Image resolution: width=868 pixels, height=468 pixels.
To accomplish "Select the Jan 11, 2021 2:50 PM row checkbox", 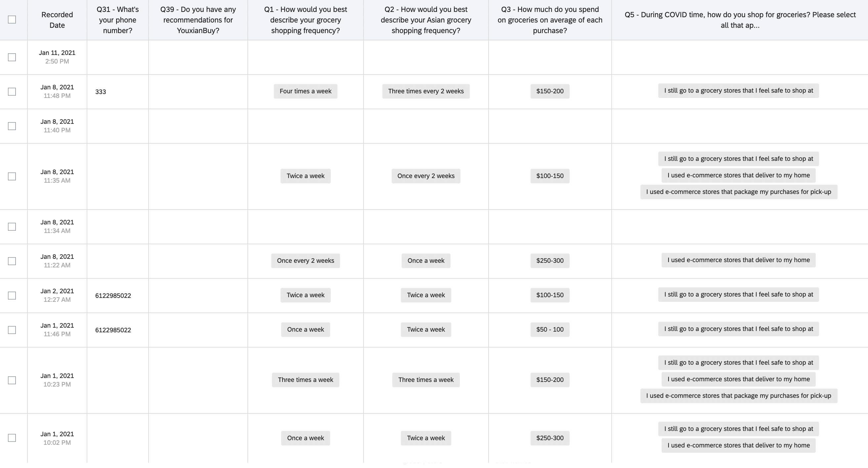I will (12, 57).
